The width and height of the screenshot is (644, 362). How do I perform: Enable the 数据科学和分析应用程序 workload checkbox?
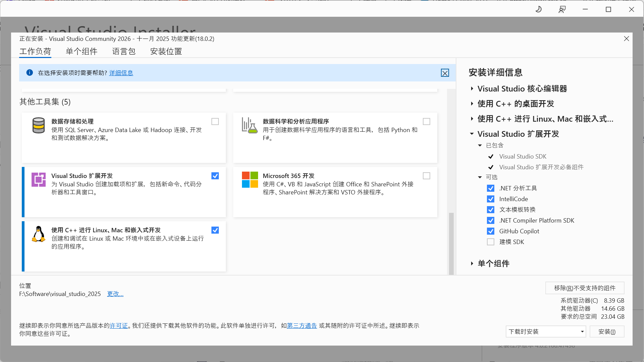click(x=427, y=122)
